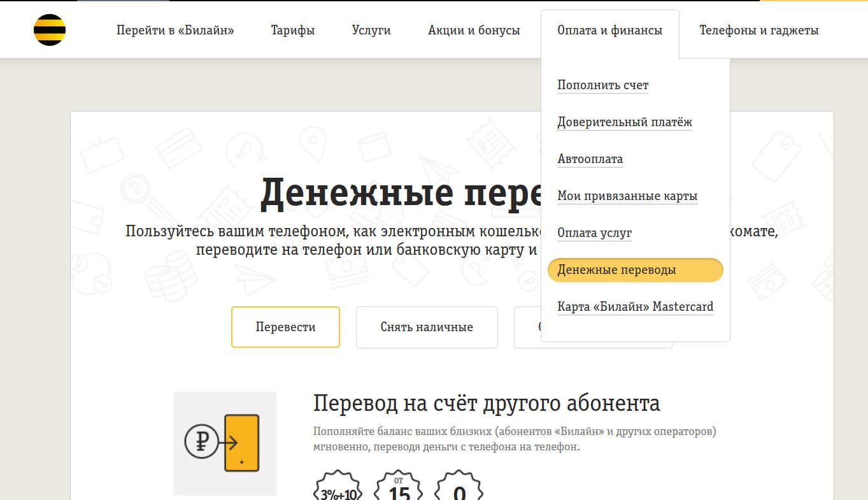
Task: Click the Beeline striped logo
Action: click(x=50, y=29)
